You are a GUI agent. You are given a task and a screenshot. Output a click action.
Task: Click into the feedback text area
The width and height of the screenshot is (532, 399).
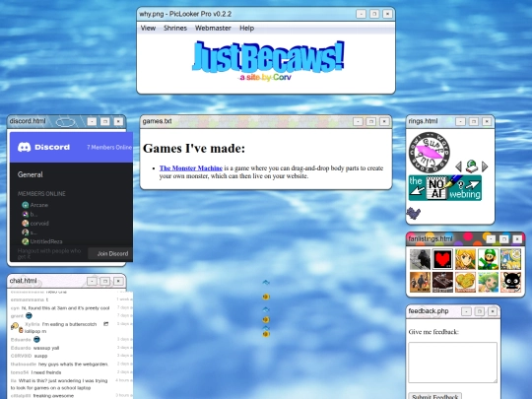tap(452, 363)
